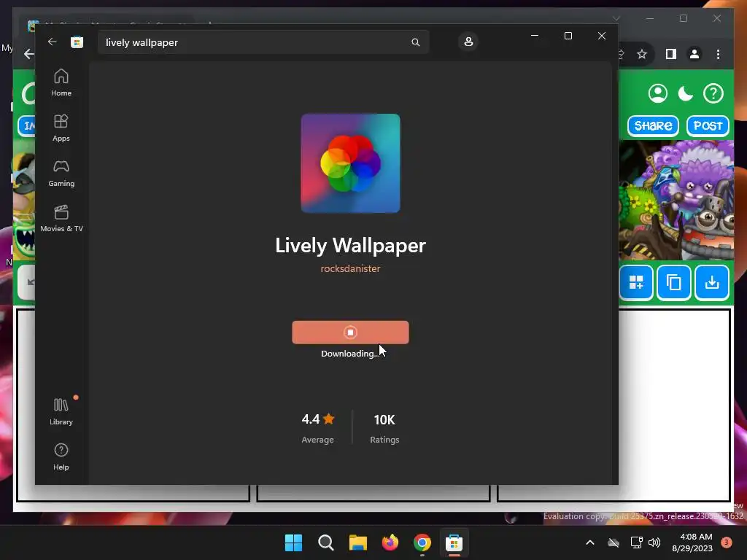This screenshot has width=747, height=560.
Task: Open taskbar clock and date
Action: 692,542
